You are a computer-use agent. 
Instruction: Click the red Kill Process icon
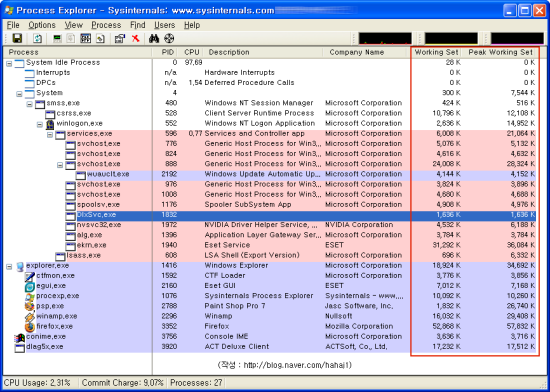(x=135, y=38)
